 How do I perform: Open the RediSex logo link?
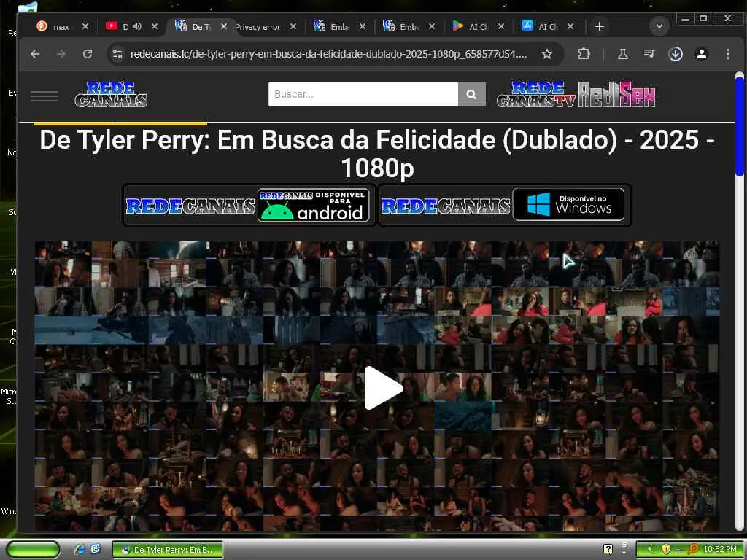617,94
